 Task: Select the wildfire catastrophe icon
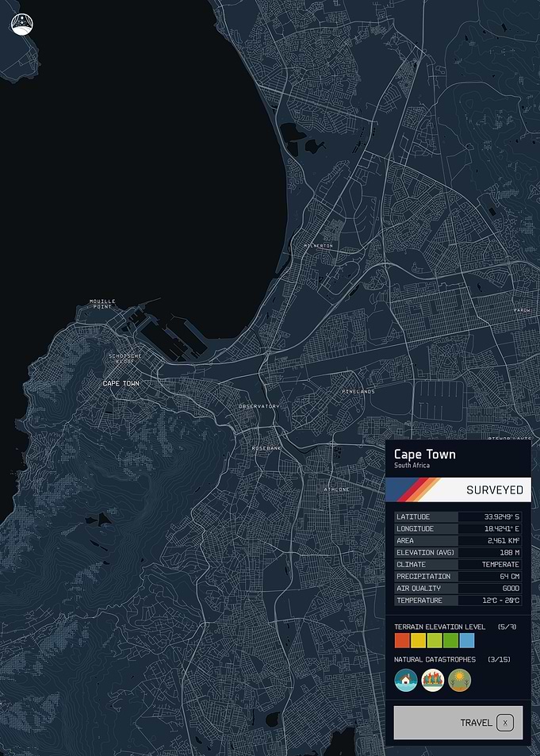[432, 681]
